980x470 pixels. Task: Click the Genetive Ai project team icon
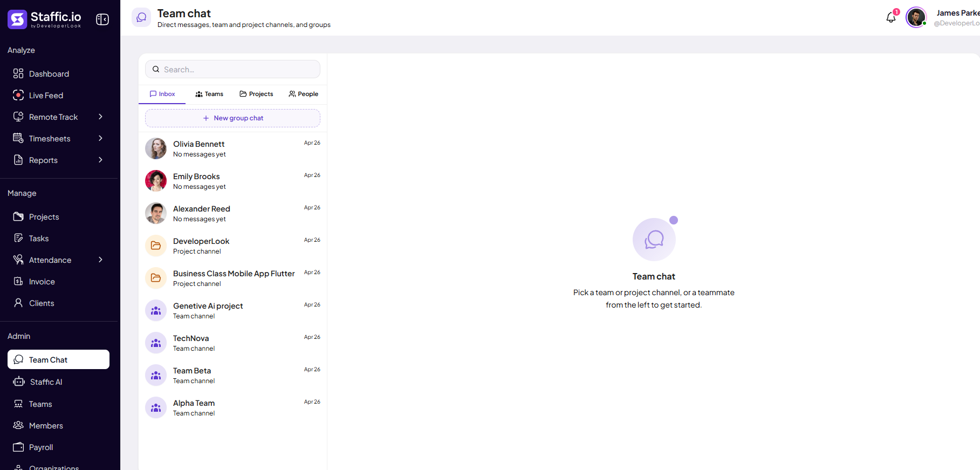(156, 310)
